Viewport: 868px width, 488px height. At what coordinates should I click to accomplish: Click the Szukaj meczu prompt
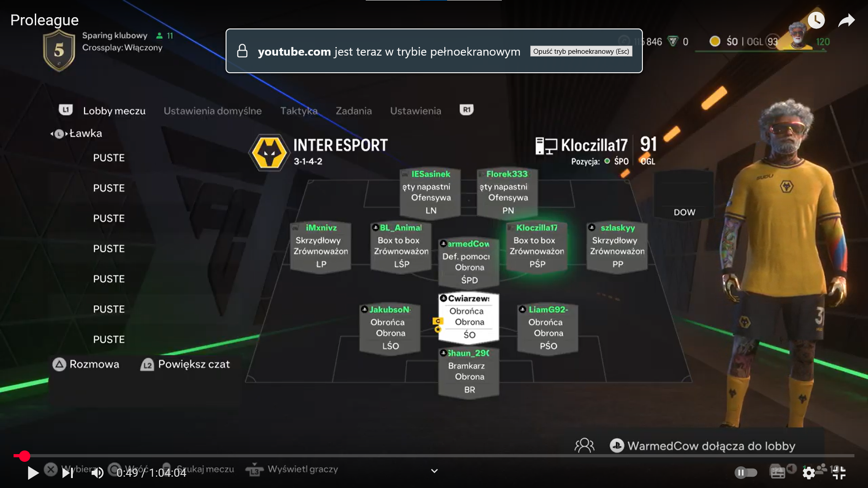click(198, 469)
